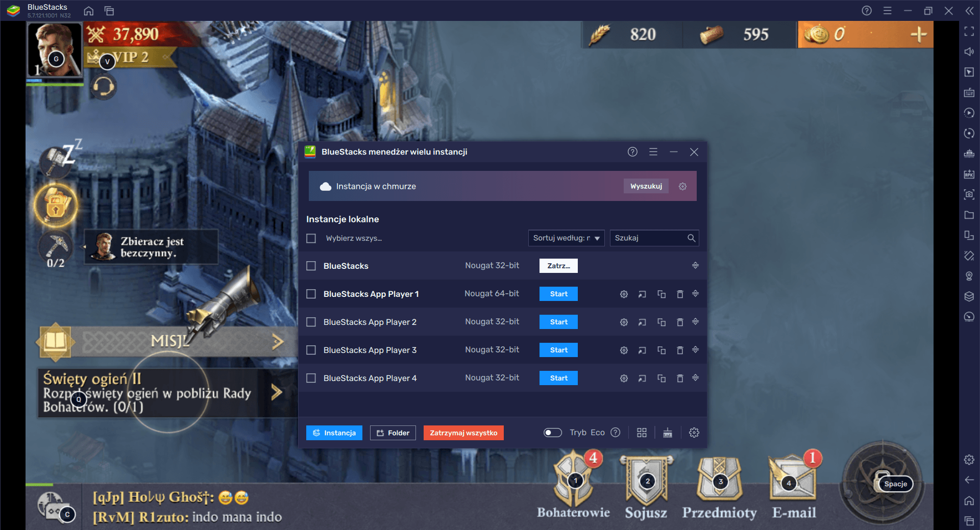This screenshot has height=530, width=980.
Task: Open Bohaterowie heroes menu
Action: tap(573, 485)
